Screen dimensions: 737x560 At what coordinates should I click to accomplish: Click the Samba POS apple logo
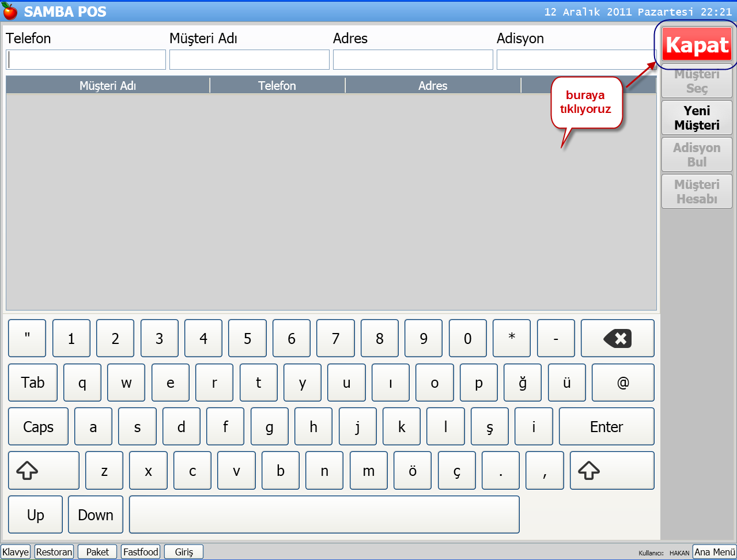coord(10,11)
